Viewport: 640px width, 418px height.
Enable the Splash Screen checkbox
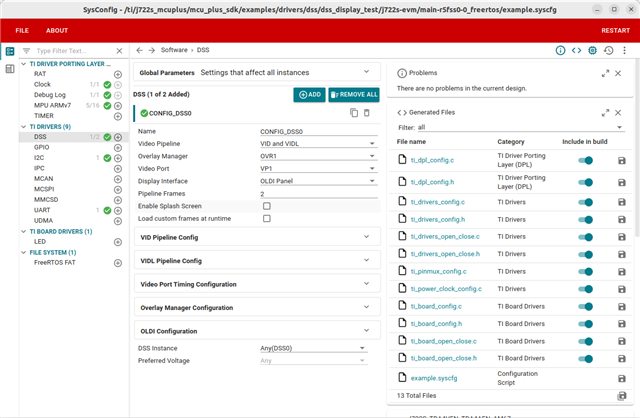[x=267, y=206]
